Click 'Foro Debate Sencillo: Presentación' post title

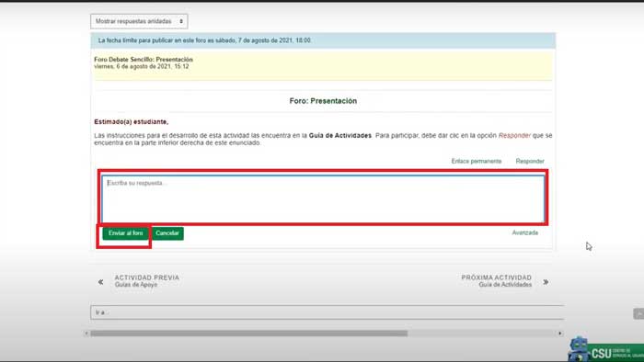(144, 60)
